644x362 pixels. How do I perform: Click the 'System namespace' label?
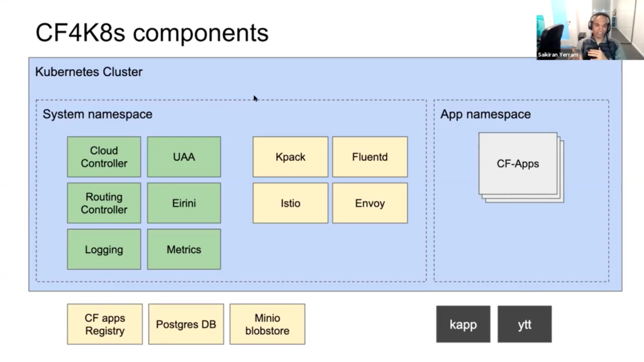point(97,115)
